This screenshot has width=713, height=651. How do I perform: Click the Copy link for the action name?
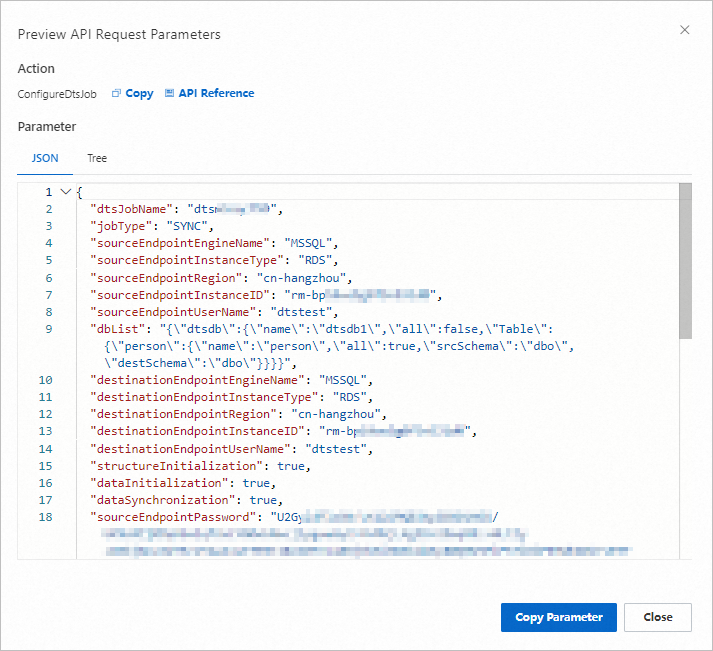coord(139,93)
